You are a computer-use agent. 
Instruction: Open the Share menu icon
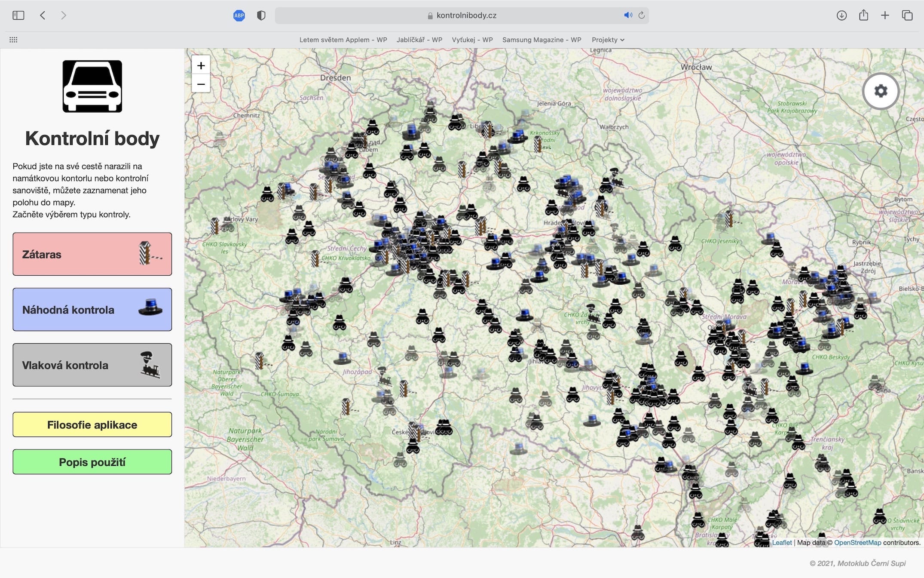[863, 15]
